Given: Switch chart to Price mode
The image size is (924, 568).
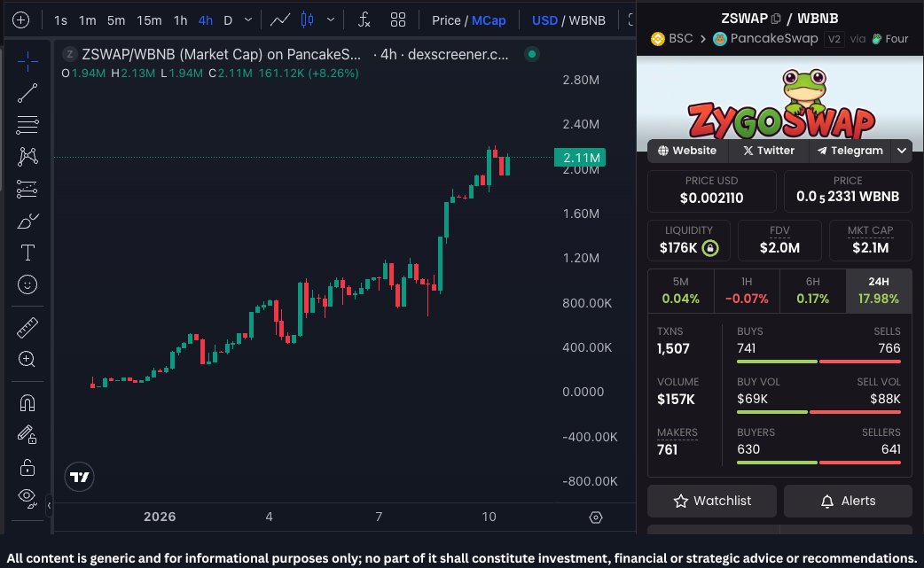Looking at the screenshot, I should click(x=446, y=20).
